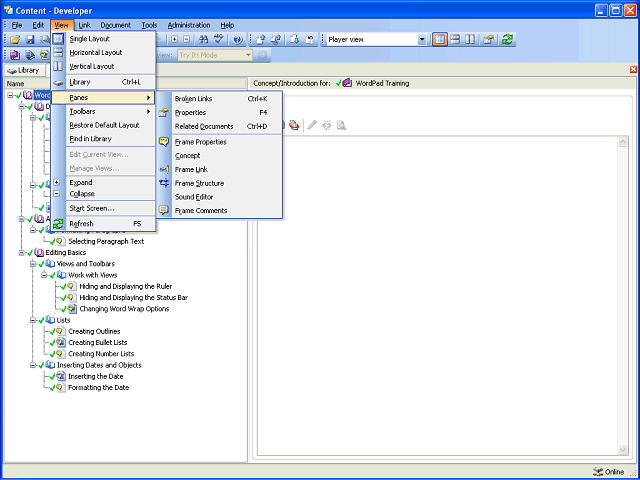Open the Frame Properties pane
The image size is (640, 480).
pyautogui.click(x=220, y=142)
